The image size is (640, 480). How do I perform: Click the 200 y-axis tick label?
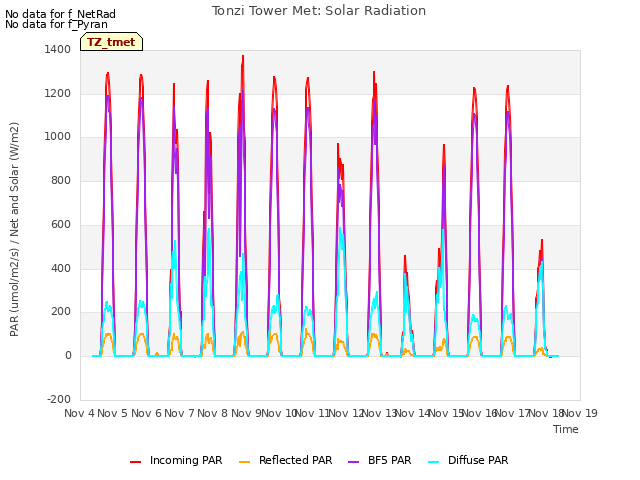[x=61, y=312]
